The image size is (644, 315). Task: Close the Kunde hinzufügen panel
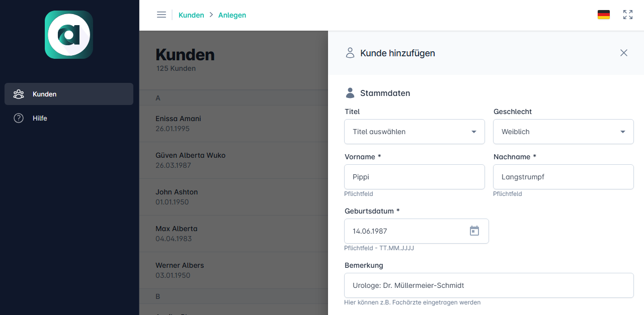click(x=623, y=53)
